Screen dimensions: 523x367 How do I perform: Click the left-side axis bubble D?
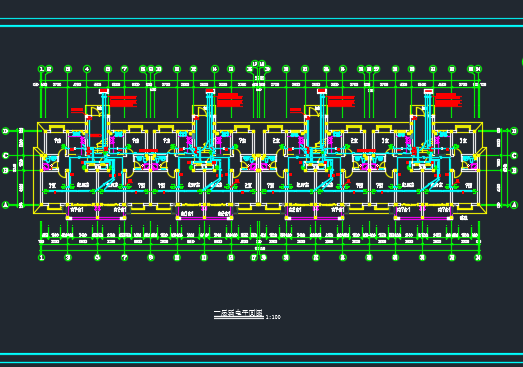6,131
